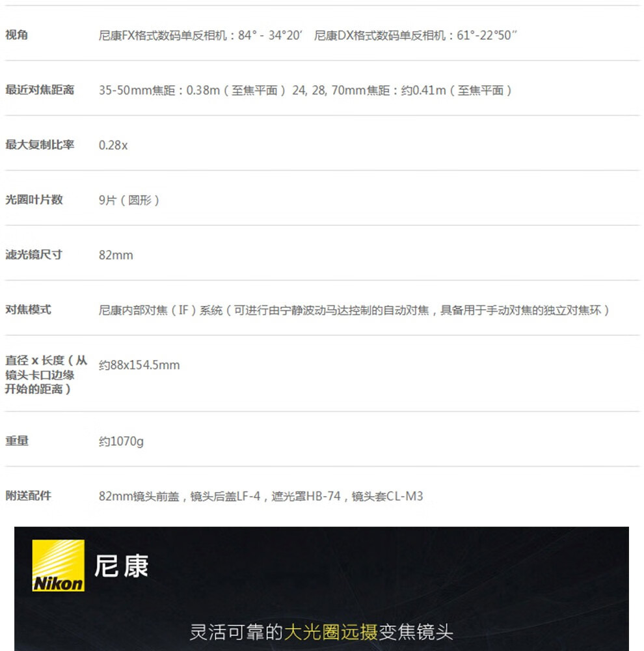
Task: Select the 最近对焦距离 row label
Action: point(40,90)
